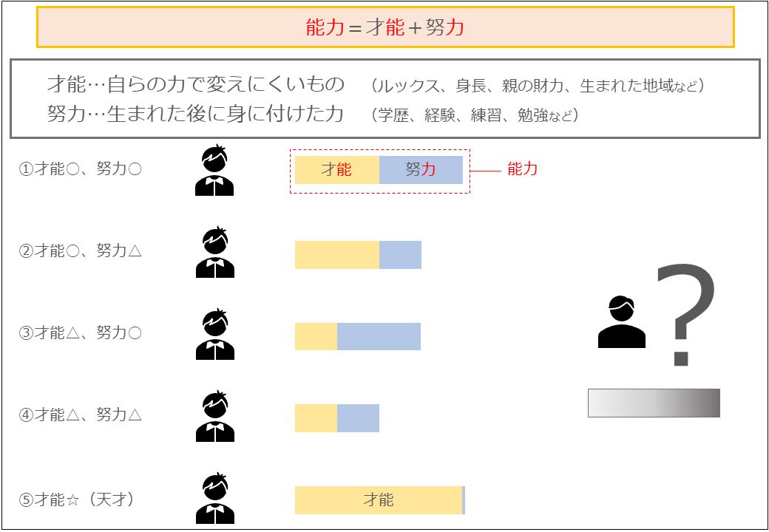Click the person icon beside ⑤才能☆（天才）
The height and width of the screenshot is (532, 769).
pos(215,498)
